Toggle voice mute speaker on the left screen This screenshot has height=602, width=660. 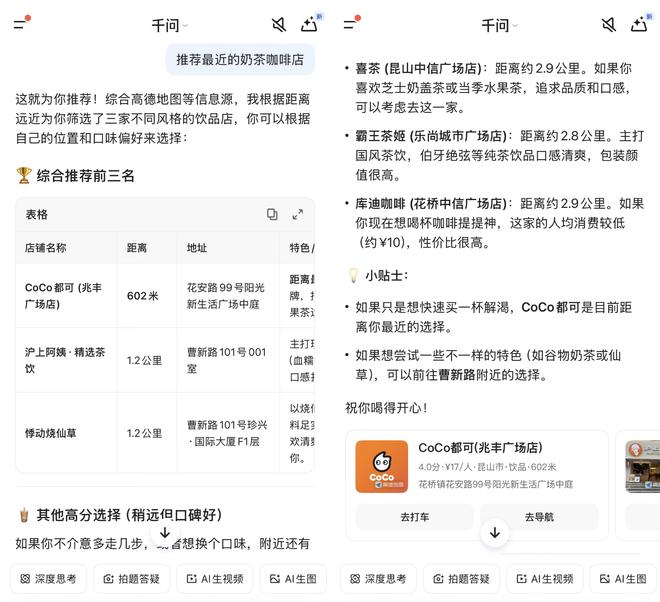point(278,24)
